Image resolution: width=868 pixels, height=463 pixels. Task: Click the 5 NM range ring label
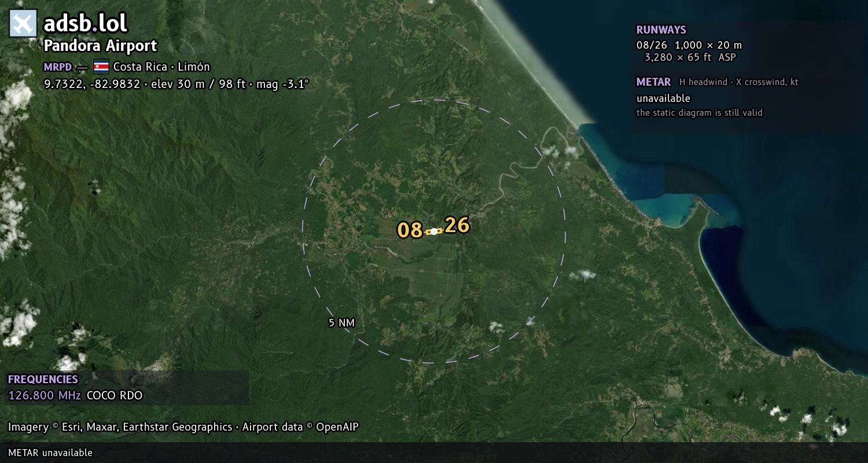point(341,323)
